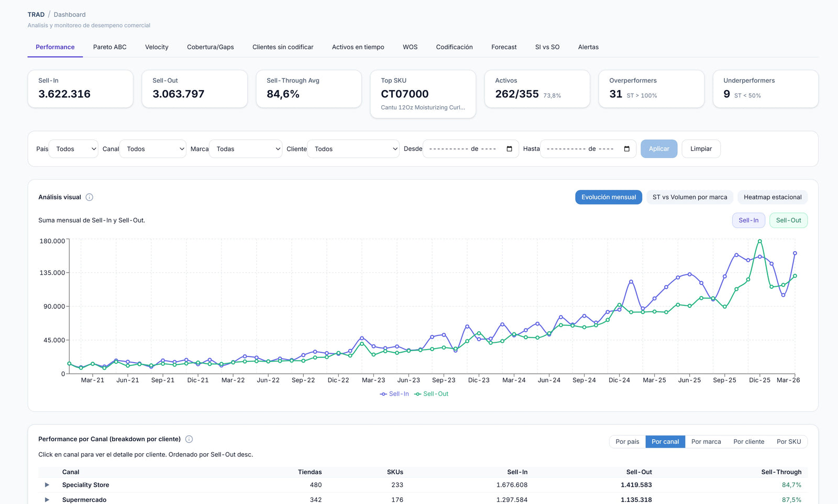Click the Aplicar button
This screenshot has height=504, width=838.
pos(659,149)
